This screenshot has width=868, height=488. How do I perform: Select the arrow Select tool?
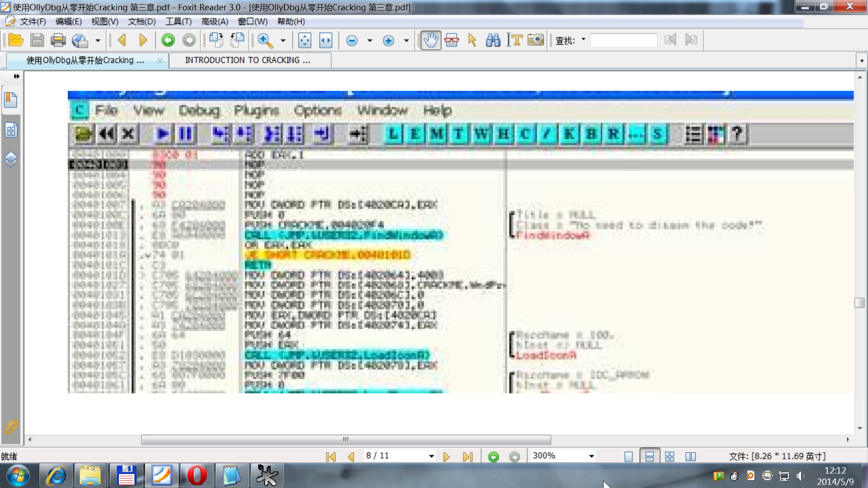click(x=472, y=40)
